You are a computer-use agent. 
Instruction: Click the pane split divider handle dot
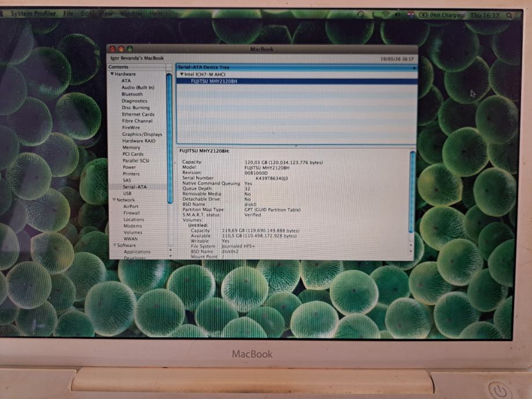pos(296,146)
